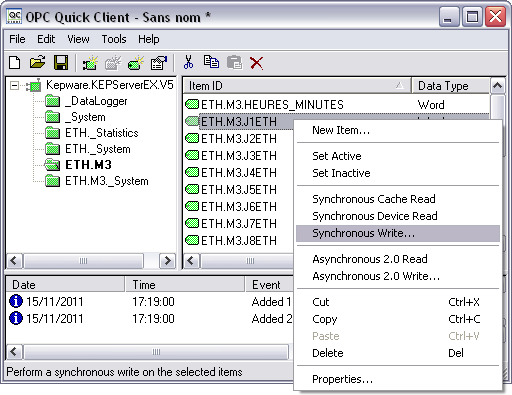Click the Kepware.KEPServerEX.V5 server icon
512x395 pixels.
coord(34,86)
